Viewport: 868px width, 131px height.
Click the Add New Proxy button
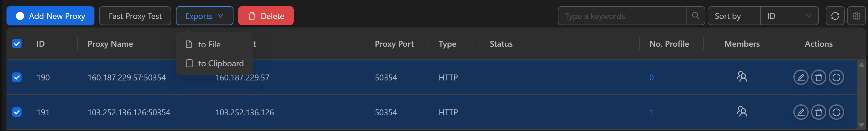(50, 16)
